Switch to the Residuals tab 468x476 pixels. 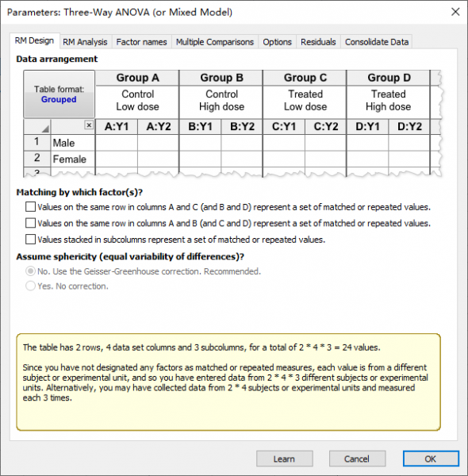click(x=318, y=42)
